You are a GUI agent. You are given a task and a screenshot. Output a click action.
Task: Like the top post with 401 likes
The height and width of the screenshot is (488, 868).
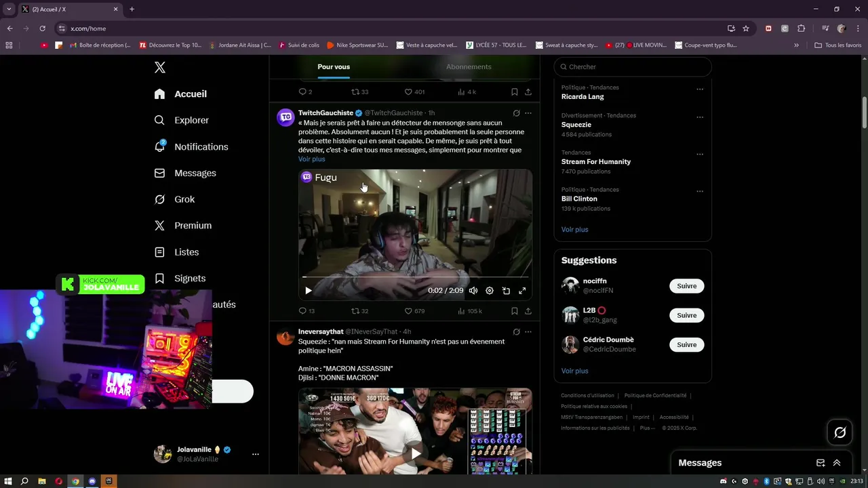(414, 92)
